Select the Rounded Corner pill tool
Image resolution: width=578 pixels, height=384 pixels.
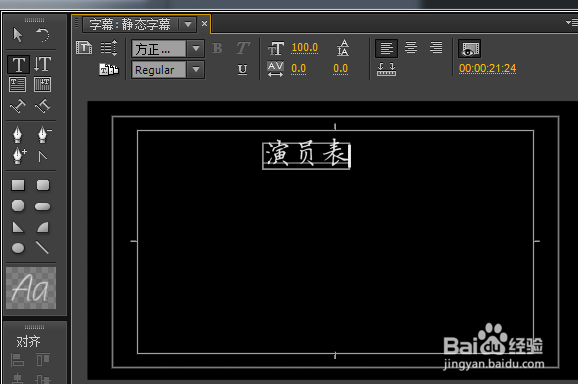[42, 206]
